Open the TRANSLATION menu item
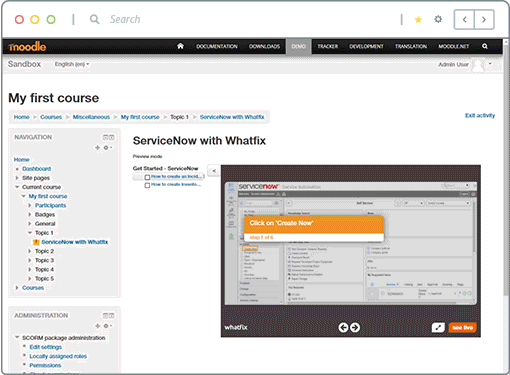 (411, 46)
